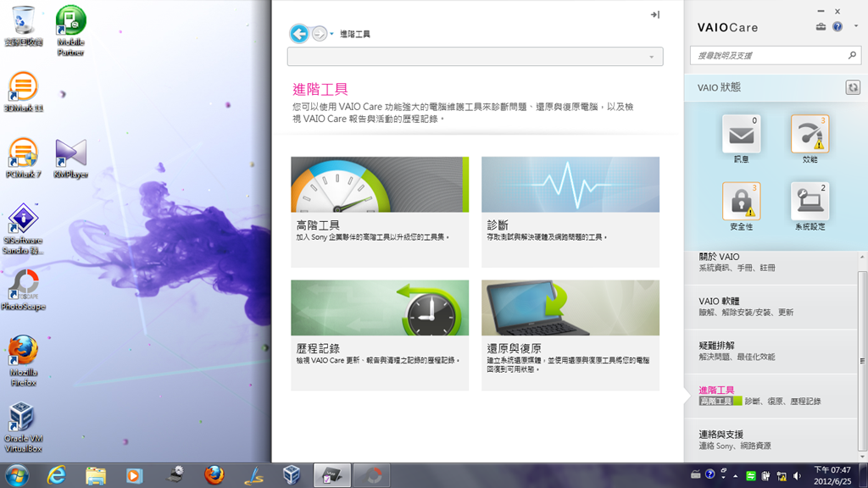Open Windows Explorer folder on taskbar

(x=95, y=475)
